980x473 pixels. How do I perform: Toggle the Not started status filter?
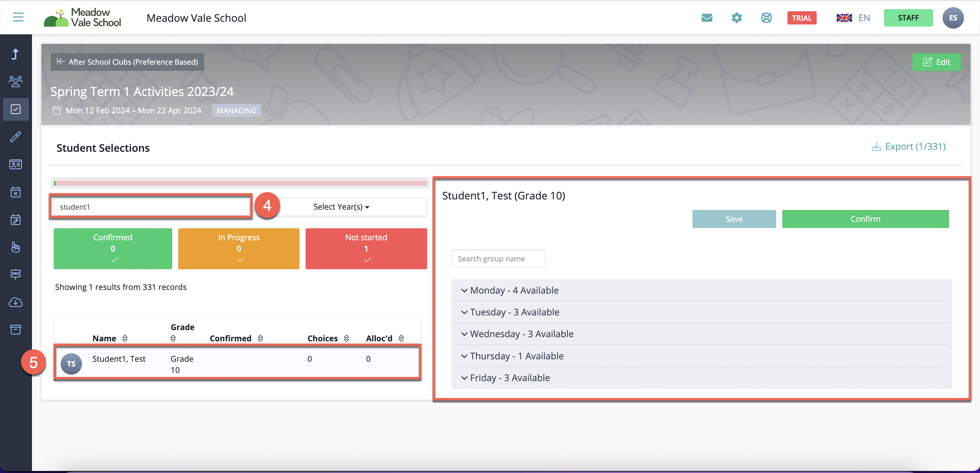365,248
